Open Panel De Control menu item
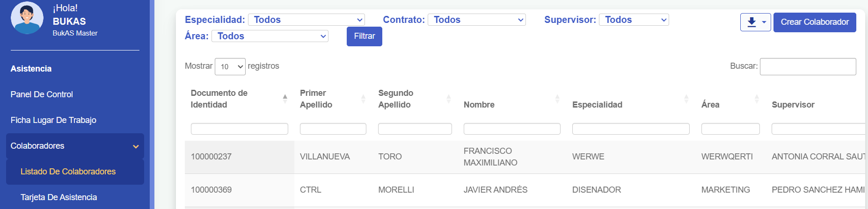The height and width of the screenshot is (209, 868). click(x=42, y=94)
